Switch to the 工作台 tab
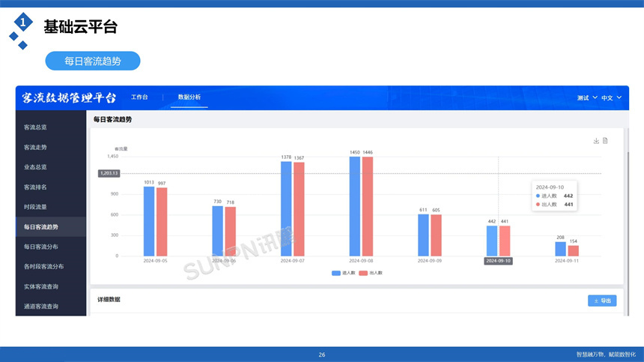644x362 pixels. point(139,97)
